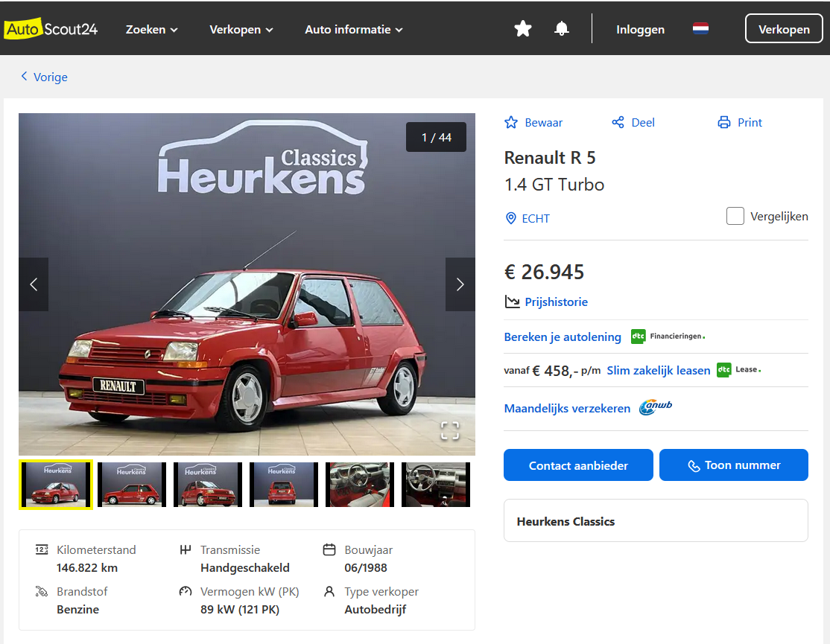Show previous photo with left arrow

point(34,284)
